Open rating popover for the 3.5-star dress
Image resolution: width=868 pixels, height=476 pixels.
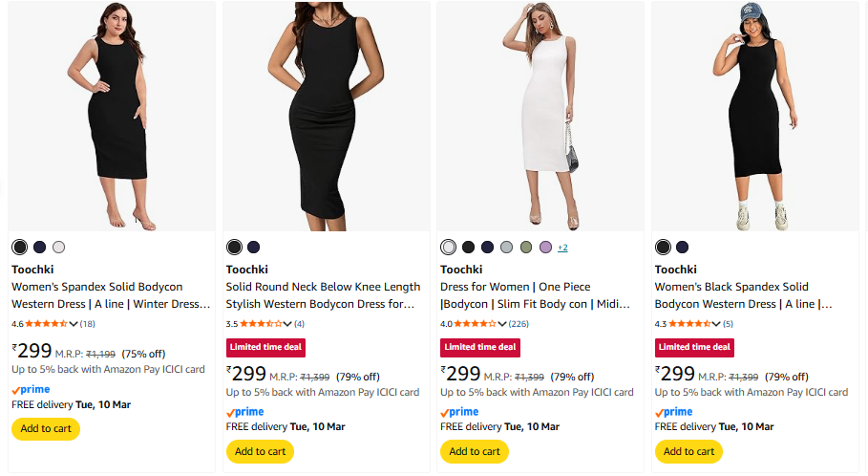[288, 324]
